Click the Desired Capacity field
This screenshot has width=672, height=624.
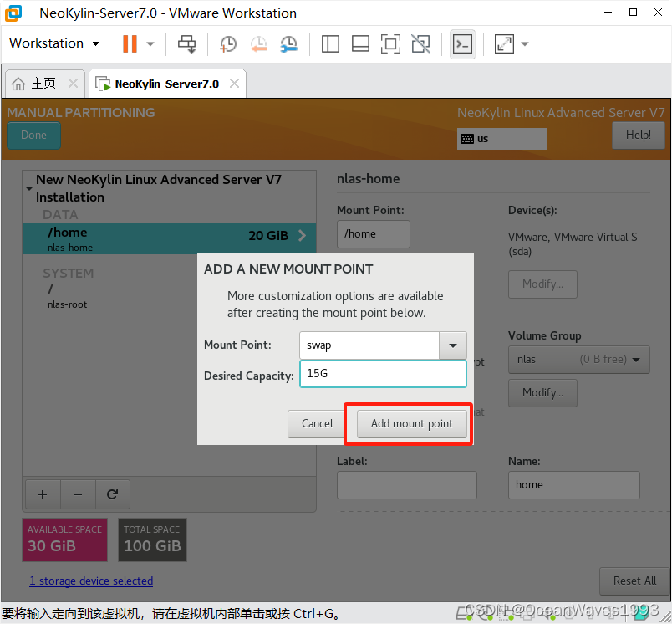pyautogui.click(x=383, y=374)
